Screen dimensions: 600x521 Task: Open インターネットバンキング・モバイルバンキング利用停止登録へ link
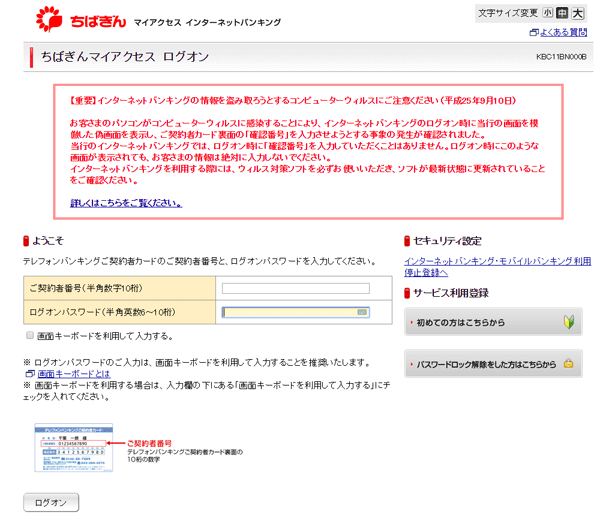497,267
